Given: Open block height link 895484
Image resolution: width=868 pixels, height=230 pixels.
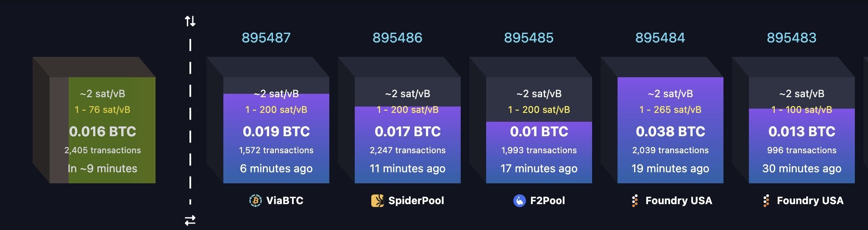Looking at the screenshot, I should pos(660,38).
